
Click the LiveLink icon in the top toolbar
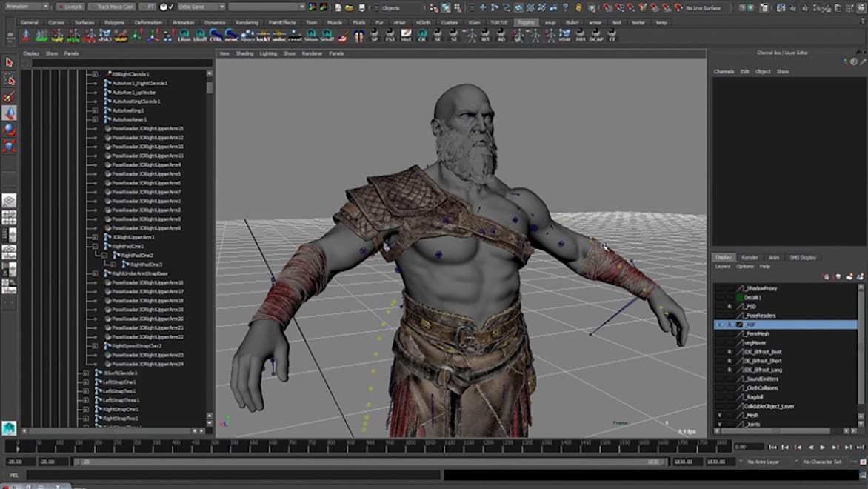(x=70, y=6)
